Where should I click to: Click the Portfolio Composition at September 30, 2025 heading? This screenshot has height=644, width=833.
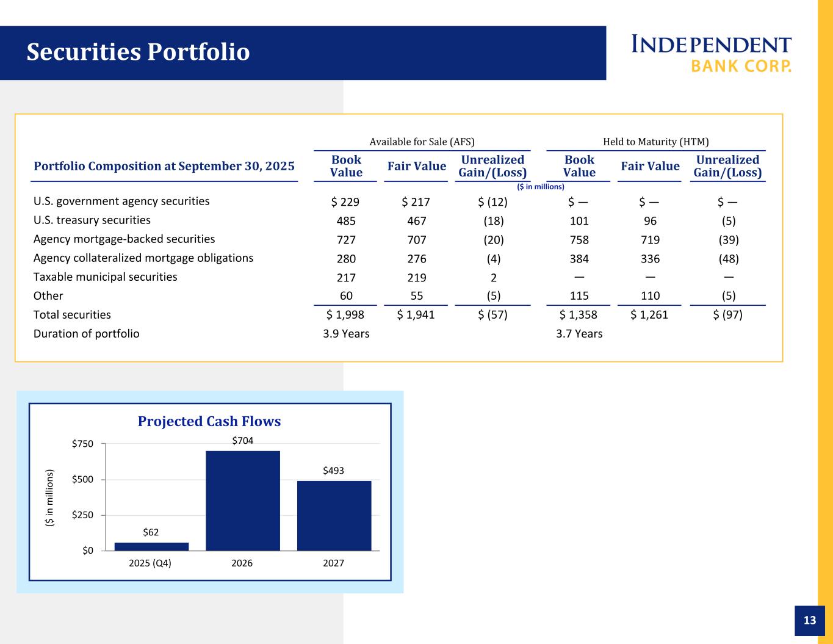tap(164, 166)
